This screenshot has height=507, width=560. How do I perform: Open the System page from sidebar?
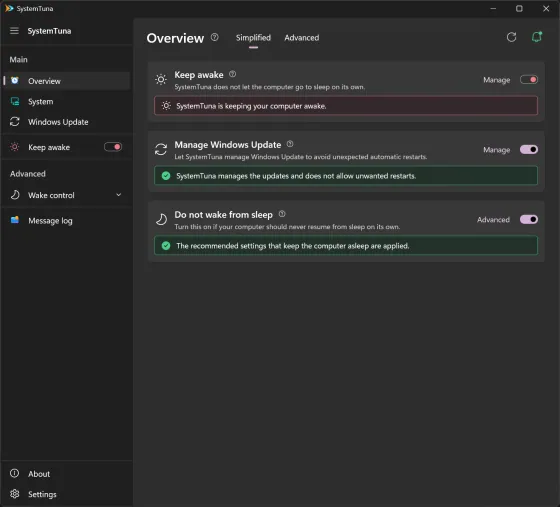(x=66, y=101)
